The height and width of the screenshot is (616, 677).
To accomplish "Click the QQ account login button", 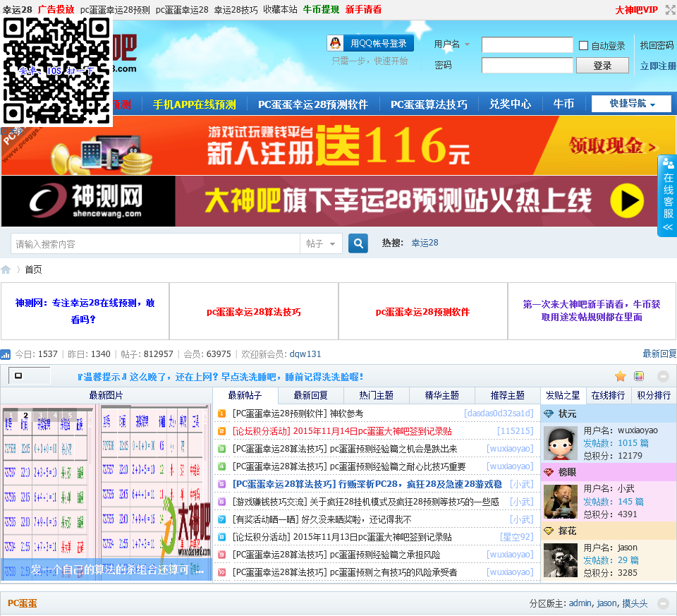I will [x=370, y=43].
